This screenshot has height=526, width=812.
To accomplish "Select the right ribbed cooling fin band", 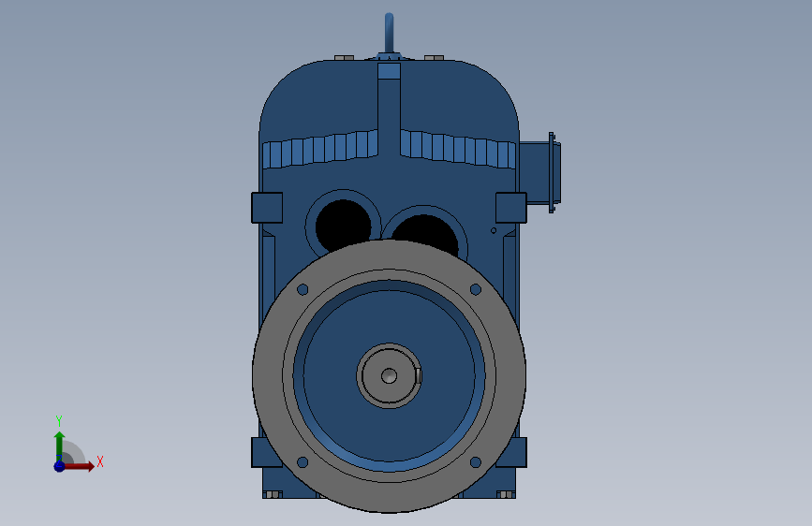I will 458,149.
